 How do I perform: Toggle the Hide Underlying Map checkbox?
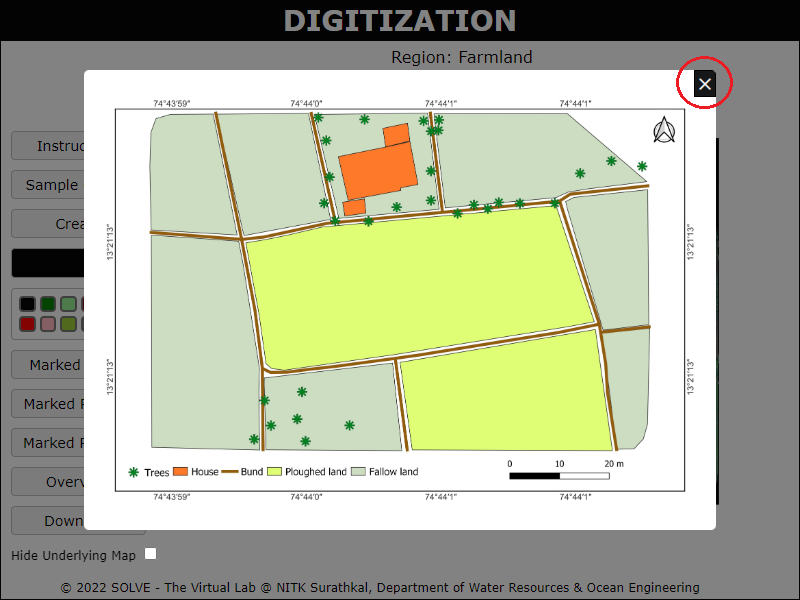[151, 554]
